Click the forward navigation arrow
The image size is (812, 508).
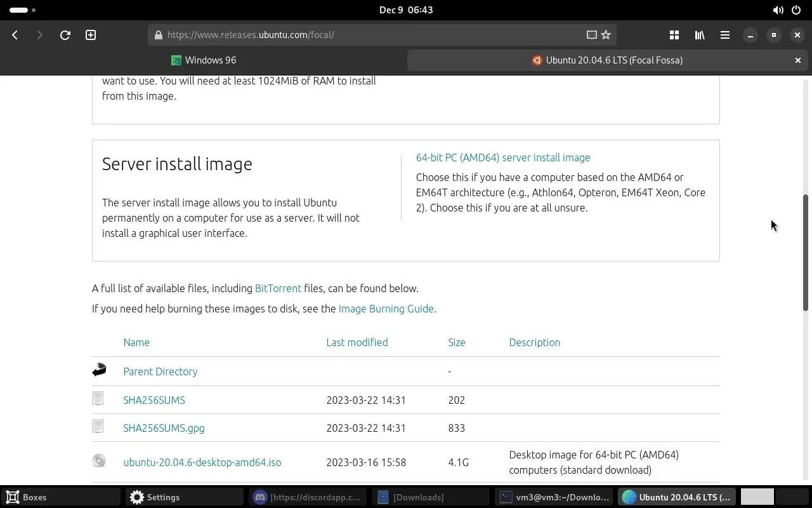[x=39, y=35]
